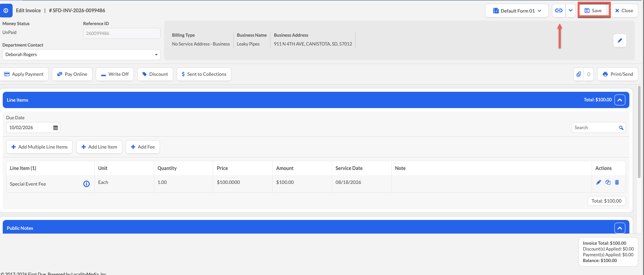Screen dimensions: 644x275
Task: Click the Invoice Total: $100.00 line
Action: pyautogui.click(x=605, y=243)
